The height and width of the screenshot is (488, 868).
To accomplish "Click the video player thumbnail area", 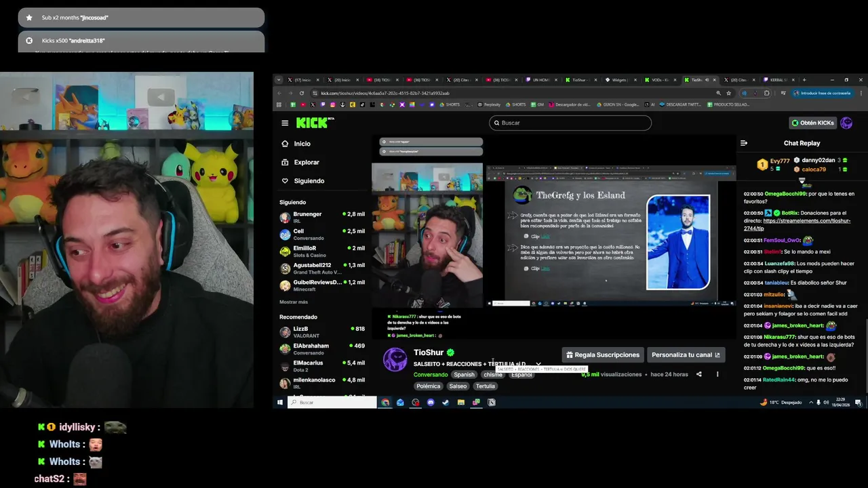I will pyautogui.click(x=554, y=236).
